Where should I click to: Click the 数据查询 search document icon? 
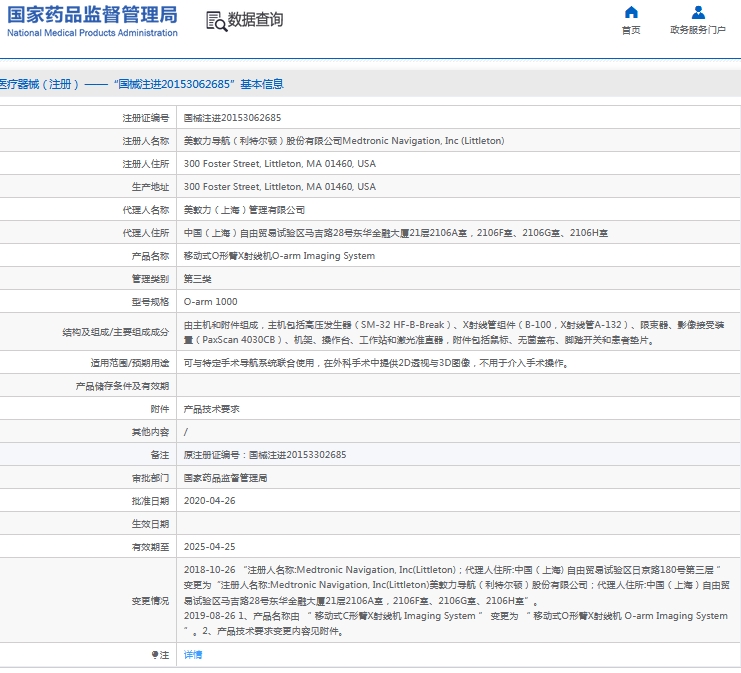tap(216, 21)
